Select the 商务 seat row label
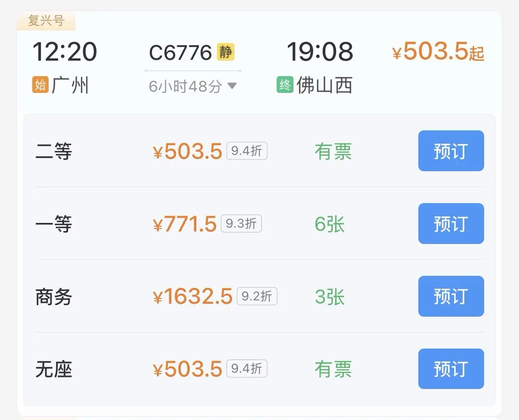This screenshot has width=519, height=420. coord(53,297)
